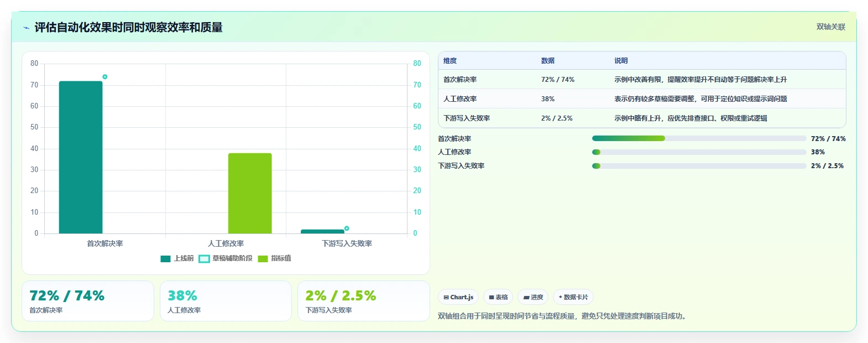Click the 人工修改率 progress bar

click(699, 152)
